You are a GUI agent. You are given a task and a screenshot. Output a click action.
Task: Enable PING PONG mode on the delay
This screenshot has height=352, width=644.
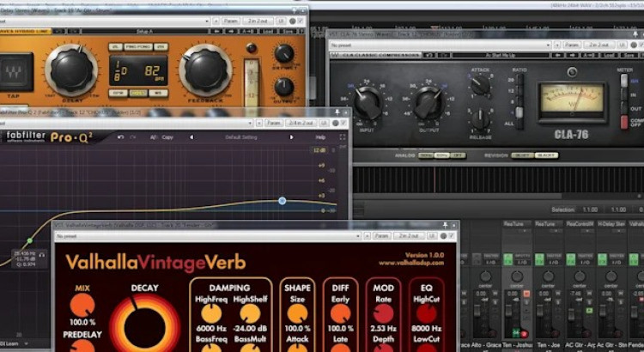(x=138, y=46)
